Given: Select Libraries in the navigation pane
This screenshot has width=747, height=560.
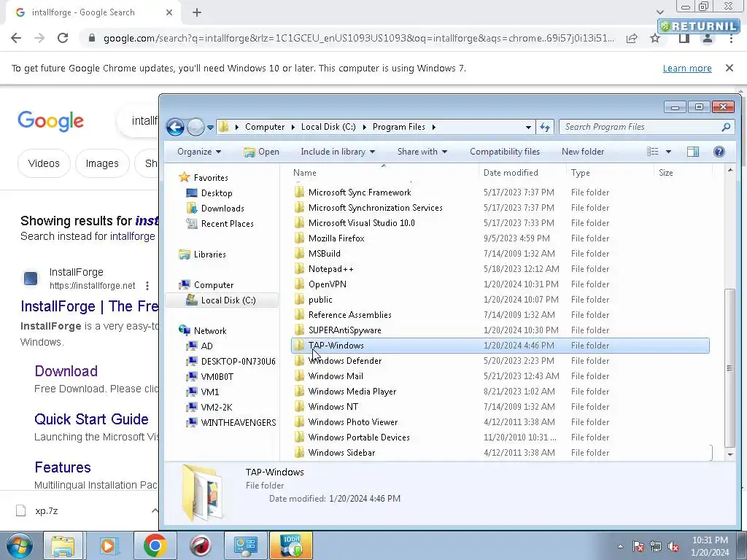Looking at the screenshot, I should coord(209,254).
